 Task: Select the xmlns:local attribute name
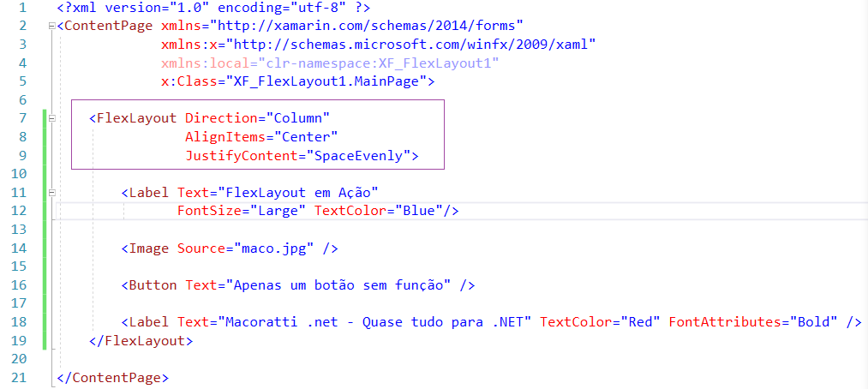(206, 63)
